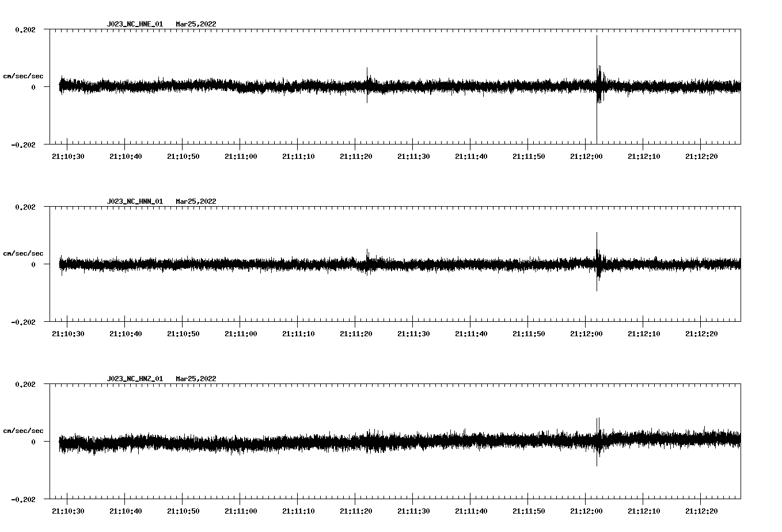Click the -0.202 lower limit on HNZ plot

click(23, 499)
